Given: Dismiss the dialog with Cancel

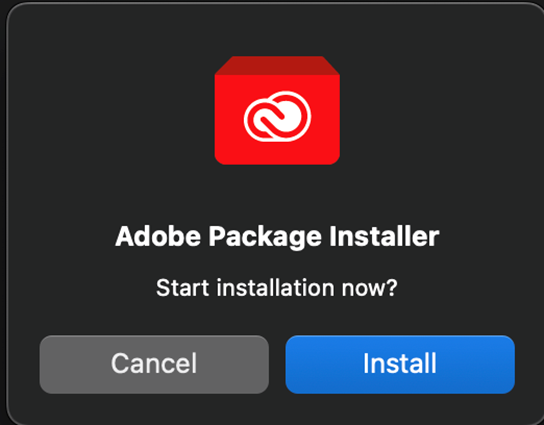Looking at the screenshot, I should (x=154, y=364).
